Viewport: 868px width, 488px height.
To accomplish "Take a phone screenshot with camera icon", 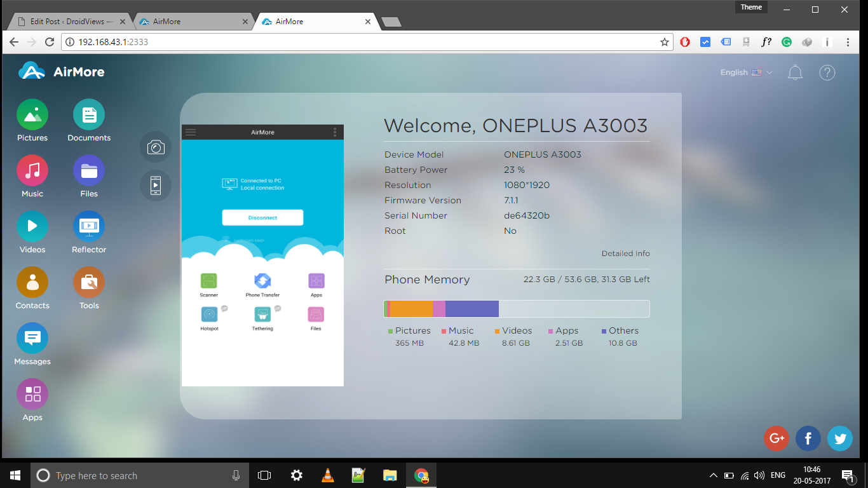I will (156, 147).
